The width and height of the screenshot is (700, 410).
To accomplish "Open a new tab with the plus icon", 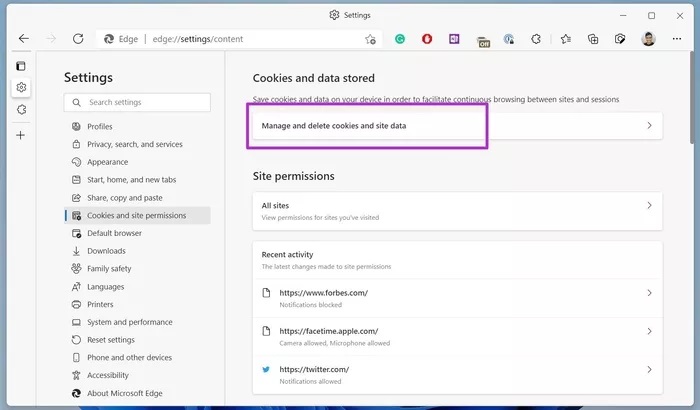I will [21, 135].
